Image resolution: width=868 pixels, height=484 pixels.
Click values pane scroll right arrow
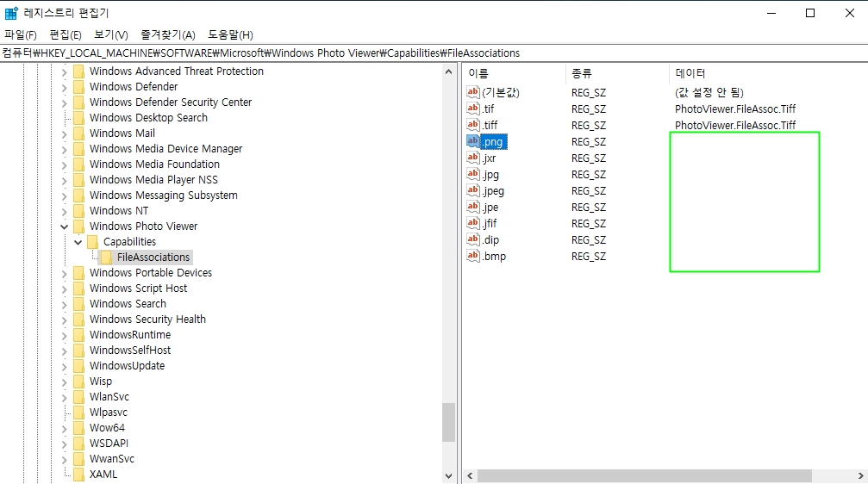(860, 475)
